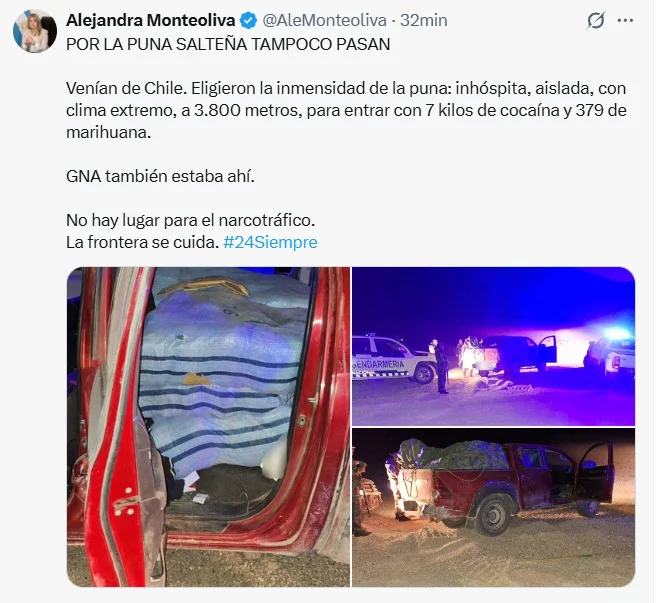Click the GNA también estaba ahí line
665x603 pixels.
pyautogui.click(x=160, y=176)
